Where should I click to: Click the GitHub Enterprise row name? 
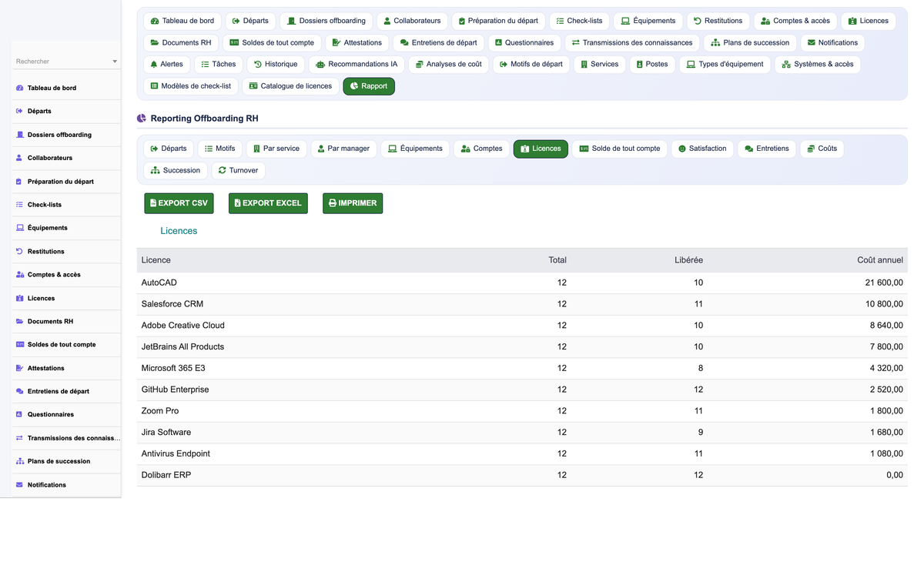pyautogui.click(x=176, y=390)
